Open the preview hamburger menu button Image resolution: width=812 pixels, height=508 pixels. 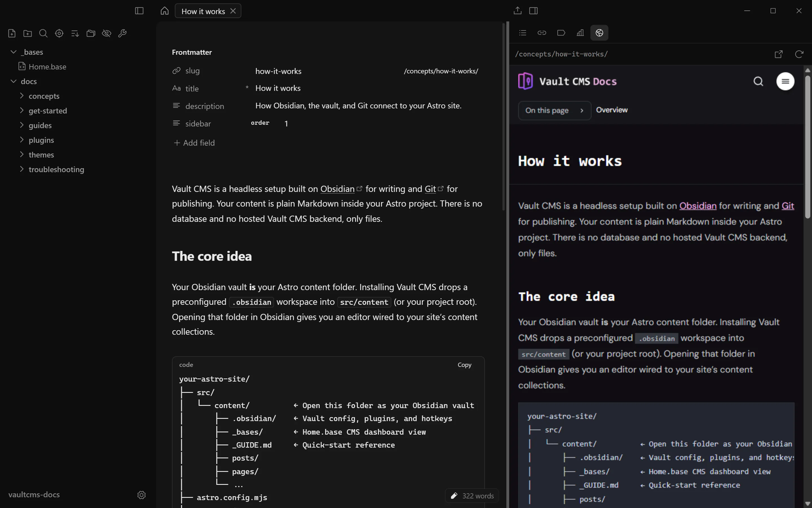click(x=785, y=81)
